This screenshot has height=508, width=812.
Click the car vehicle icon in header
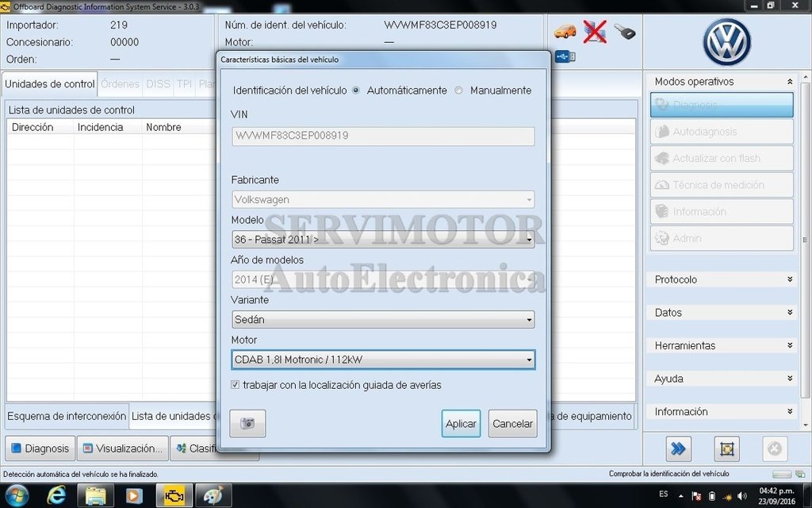coord(565,32)
